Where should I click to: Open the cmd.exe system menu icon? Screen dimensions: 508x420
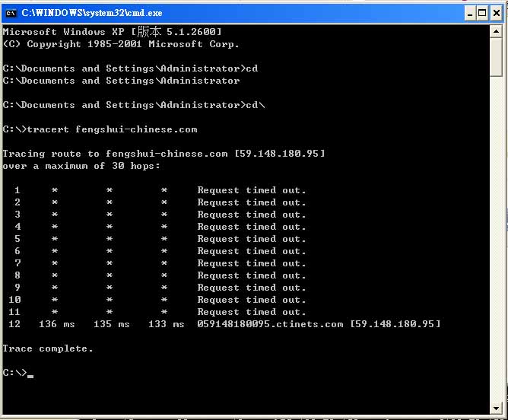point(11,12)
